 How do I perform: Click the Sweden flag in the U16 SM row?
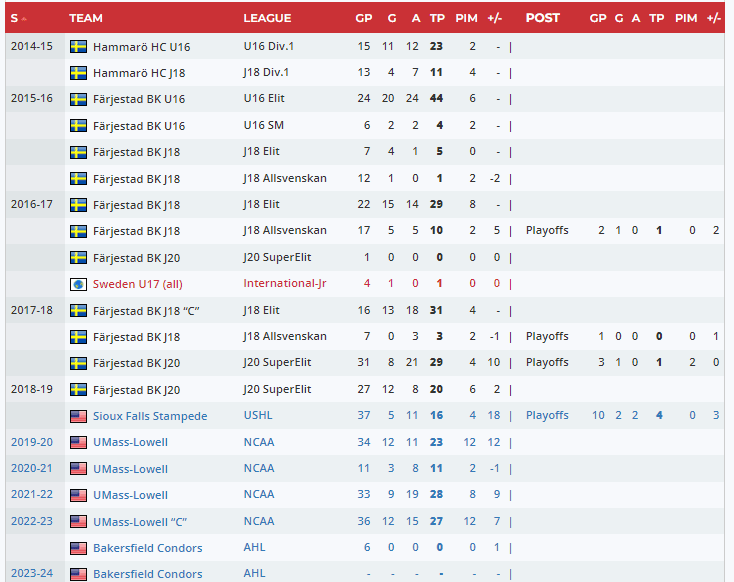78,126
